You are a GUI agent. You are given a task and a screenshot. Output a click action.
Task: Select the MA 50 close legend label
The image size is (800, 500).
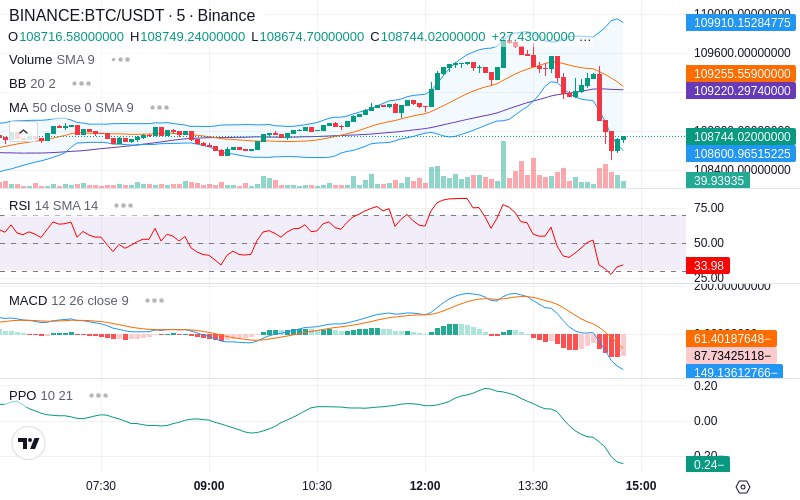71,108
